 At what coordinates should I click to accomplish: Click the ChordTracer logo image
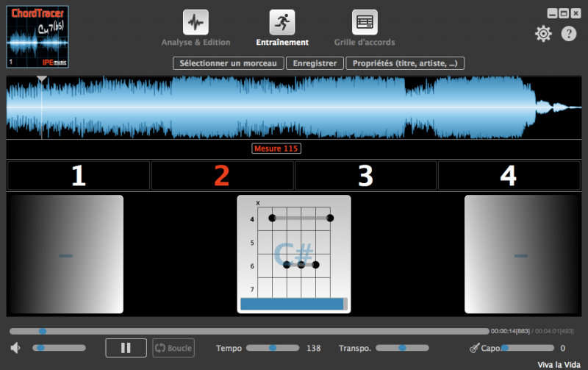click(x=37, y=37)
